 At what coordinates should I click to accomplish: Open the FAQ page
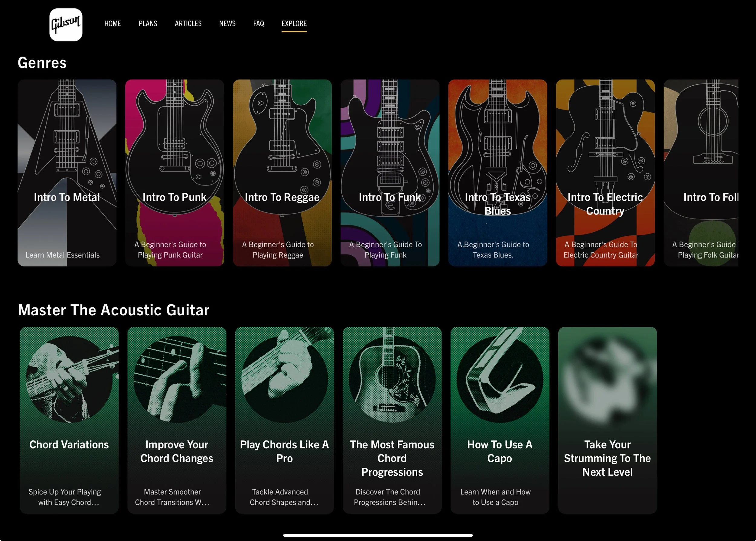click(258, 24)
